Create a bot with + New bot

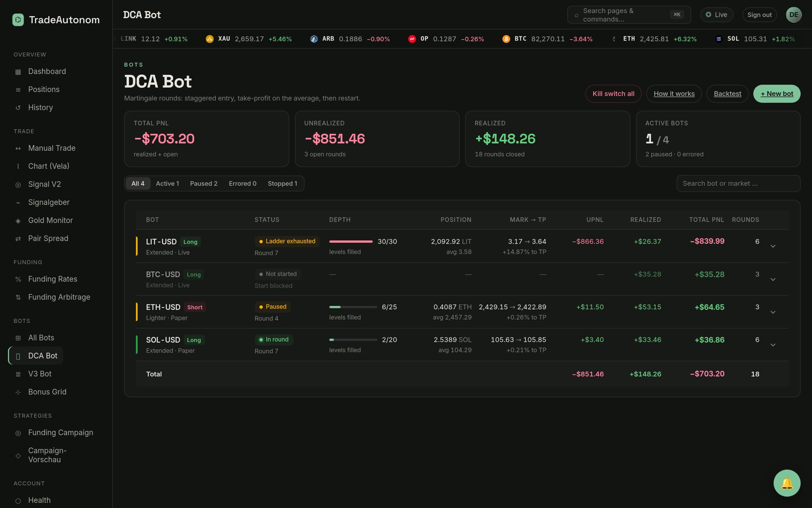[x=777, y=94]
